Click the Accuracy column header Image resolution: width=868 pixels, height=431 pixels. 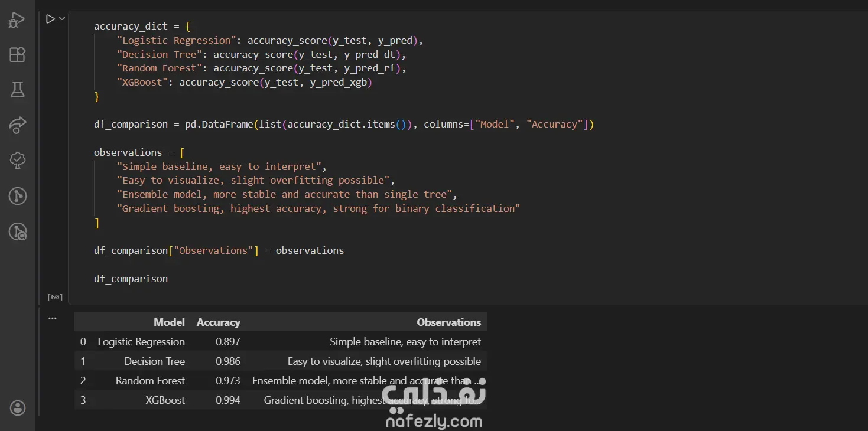pyautogui.click(x=219, y=322)
